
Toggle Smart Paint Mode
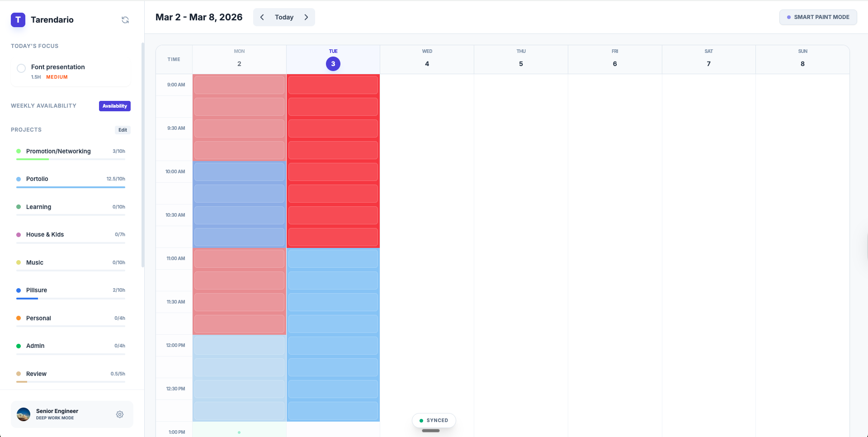pos(818,17)
